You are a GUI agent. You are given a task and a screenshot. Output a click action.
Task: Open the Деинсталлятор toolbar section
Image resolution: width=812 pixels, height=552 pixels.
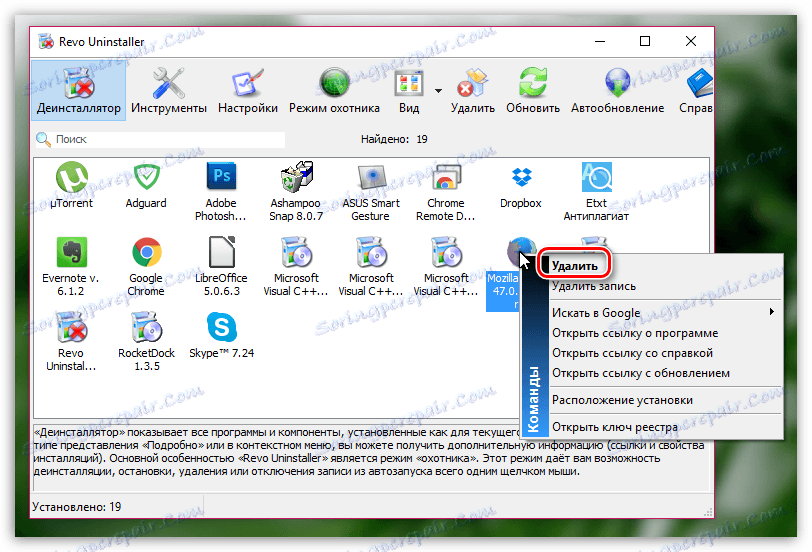click(x=79, y=91)
